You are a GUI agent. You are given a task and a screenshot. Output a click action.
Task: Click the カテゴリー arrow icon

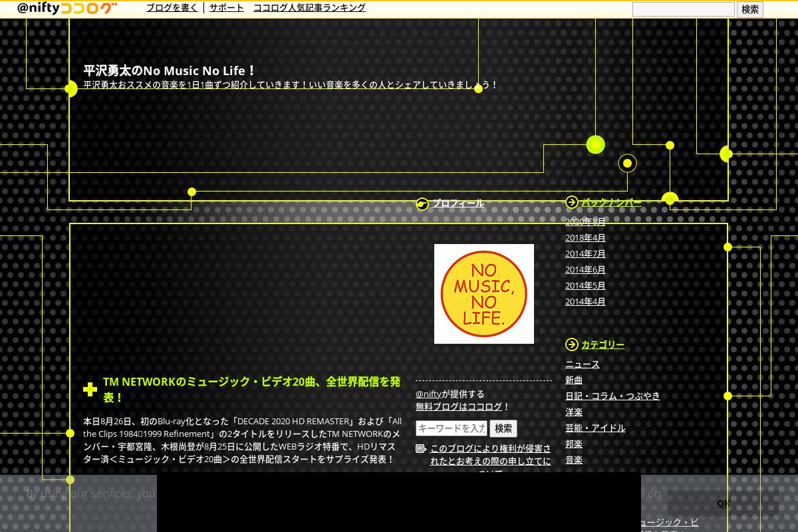click(572, 344)
